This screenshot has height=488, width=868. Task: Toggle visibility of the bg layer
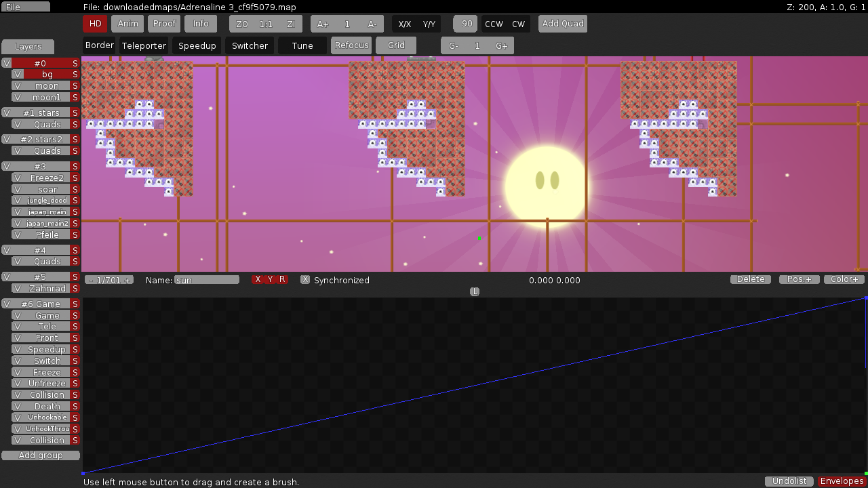pyautogui.click(x=18, y=75)
